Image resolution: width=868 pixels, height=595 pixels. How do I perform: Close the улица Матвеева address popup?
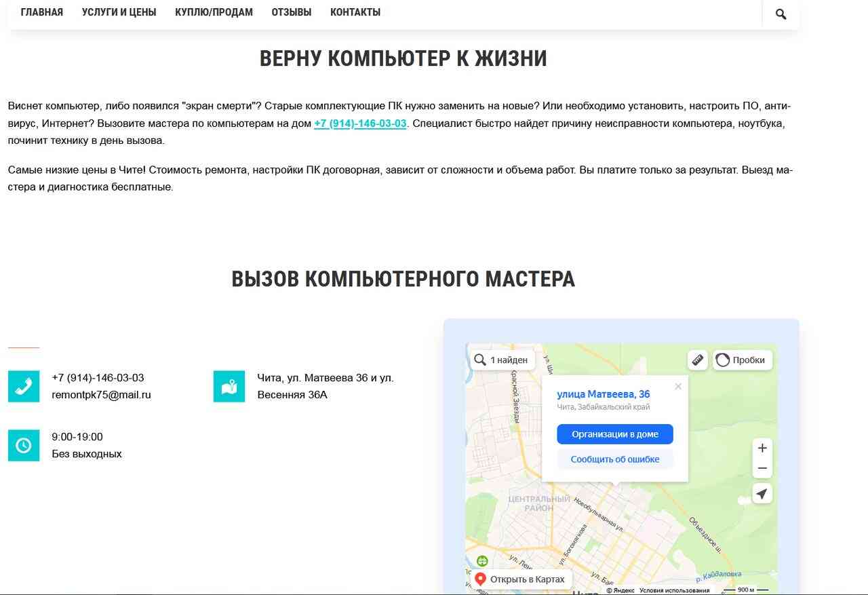[677, 387]
